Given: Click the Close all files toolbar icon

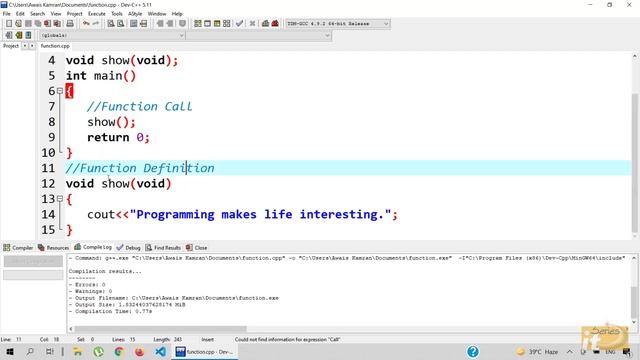Looking at the screenshot, I should coord(57,24).
